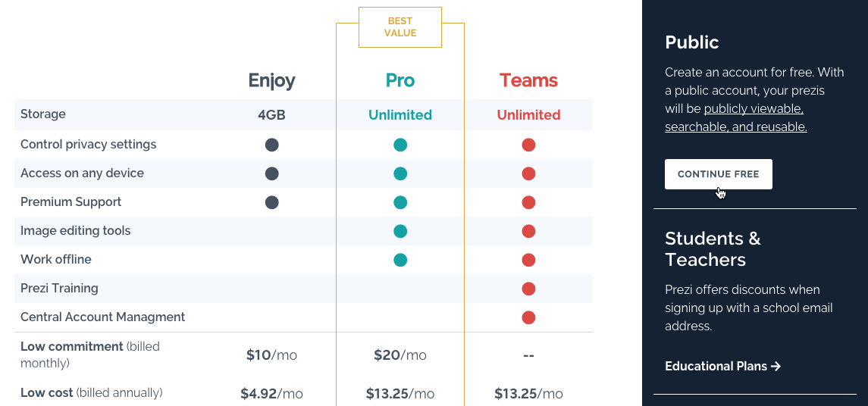Click the Students & Teachers heading

[x=713, y=249]
